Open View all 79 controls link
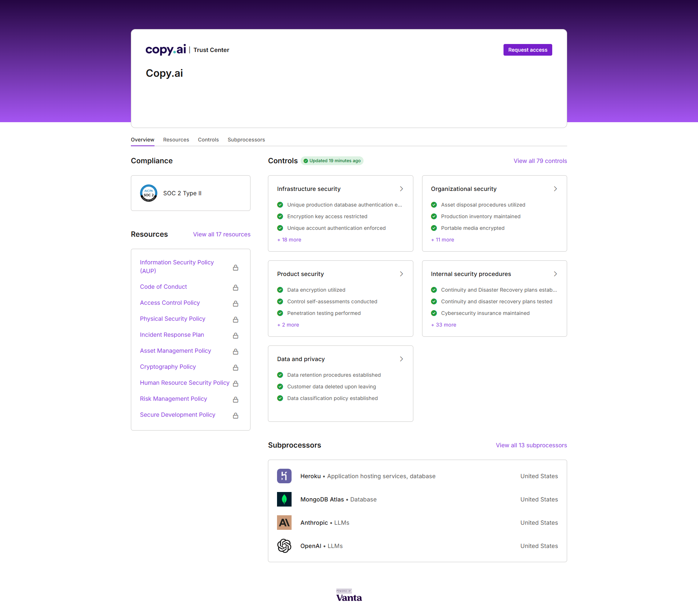This screenshot has height=616, width=698. tap(540, 161)
